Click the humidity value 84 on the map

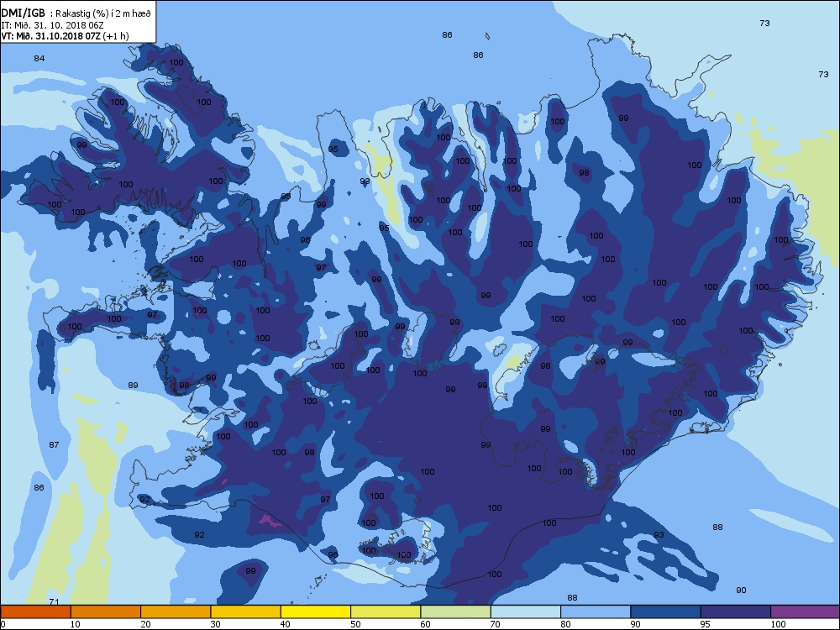click(x=39, y=59)
